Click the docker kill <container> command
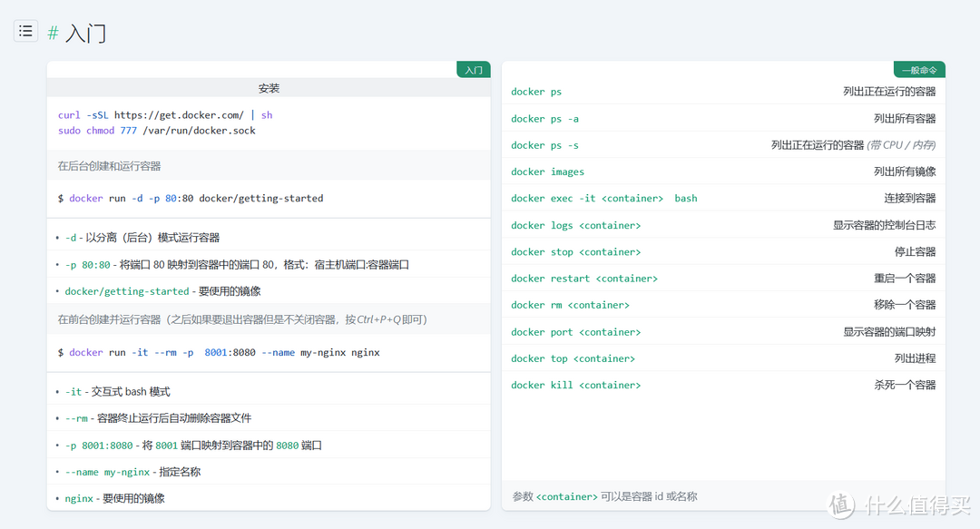The width and height of the screenshot is (980, 529). coord(575,386)
